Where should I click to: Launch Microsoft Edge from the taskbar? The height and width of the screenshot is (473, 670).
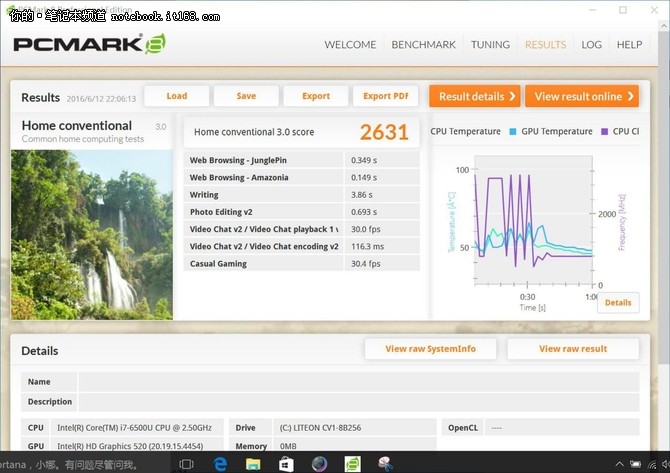click(x=220, y=464)
